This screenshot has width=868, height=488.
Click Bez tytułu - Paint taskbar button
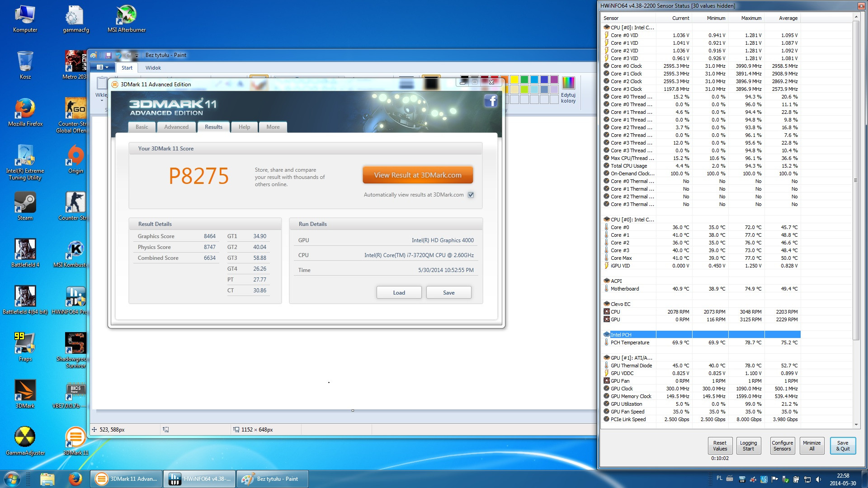click(x=272, y=479)
